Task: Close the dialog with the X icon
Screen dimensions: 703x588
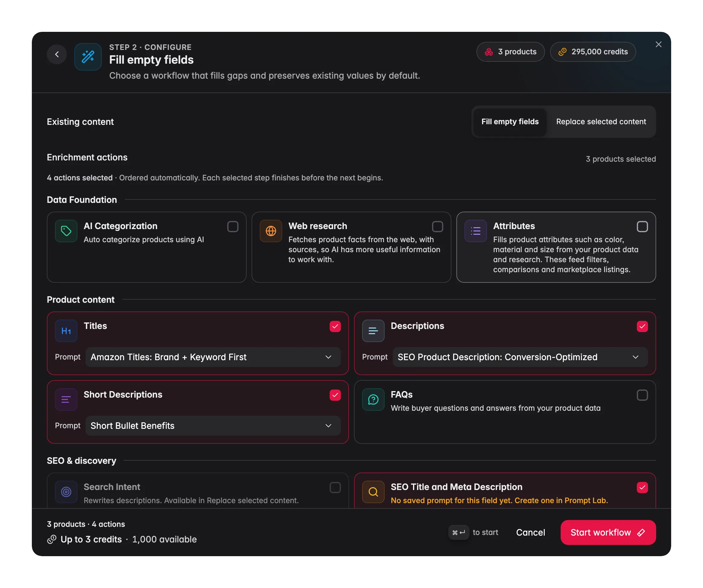Action: [658, 45]
